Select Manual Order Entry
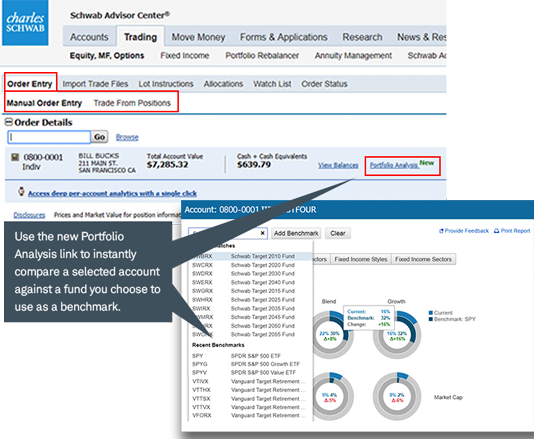This screenshot has width=534, height=439. 44,103
